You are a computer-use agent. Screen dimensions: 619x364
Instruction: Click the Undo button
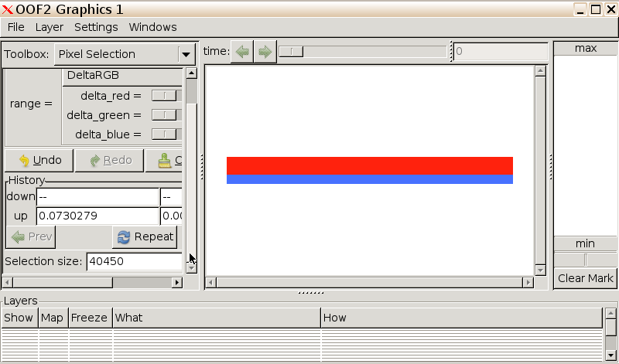39,160
